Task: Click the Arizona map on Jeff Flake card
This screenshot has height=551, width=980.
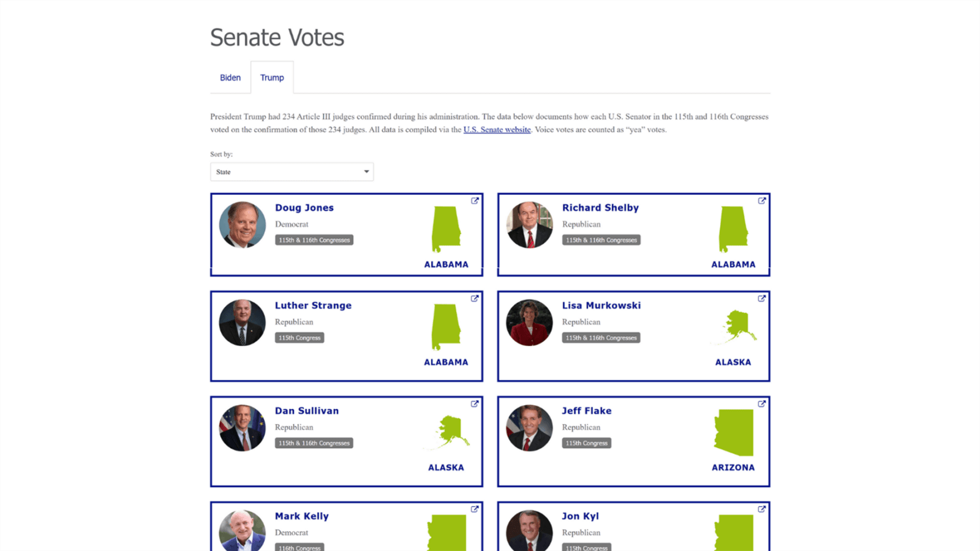Action: click(x=734, y=433)
